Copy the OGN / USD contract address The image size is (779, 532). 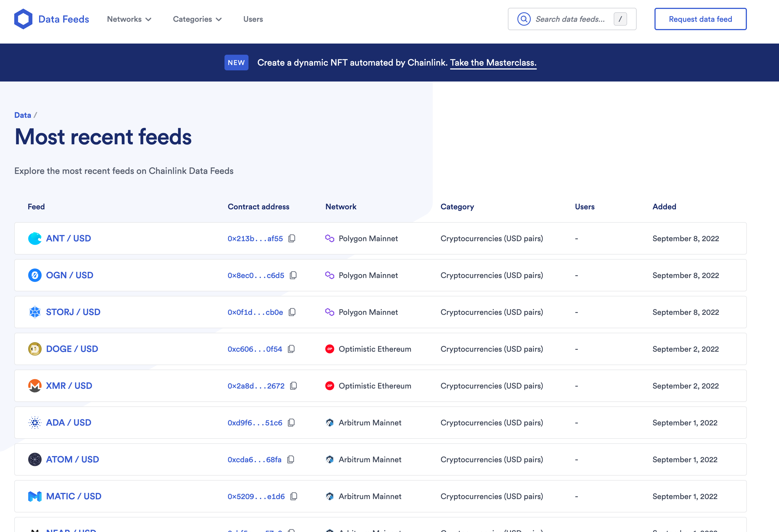click(293, 275)
